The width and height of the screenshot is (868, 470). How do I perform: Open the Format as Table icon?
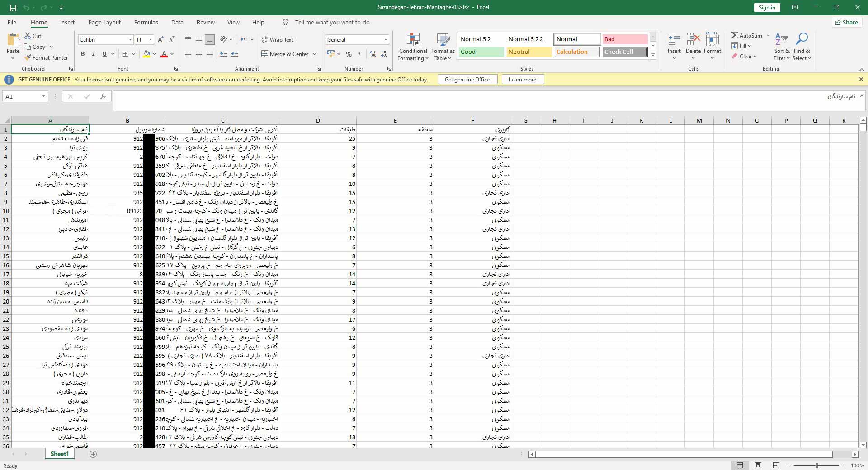[443, 40]
